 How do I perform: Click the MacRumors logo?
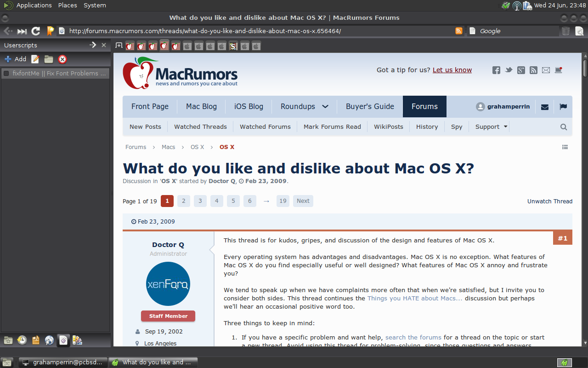(180, 73)
